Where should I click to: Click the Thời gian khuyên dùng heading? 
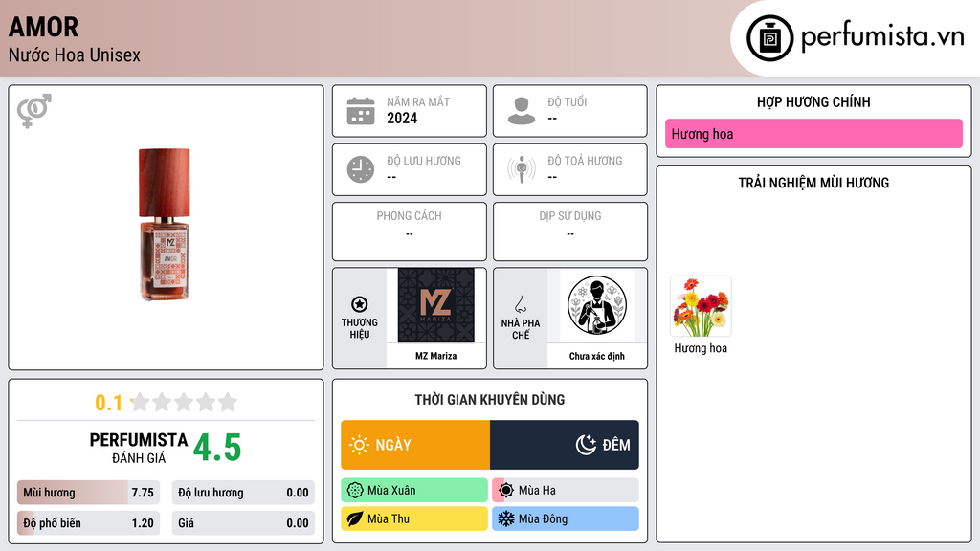(490, 400)
